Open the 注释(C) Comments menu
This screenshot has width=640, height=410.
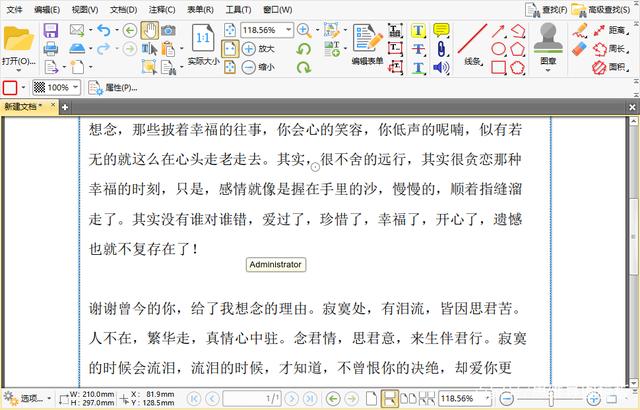click(x=162, y=9)
